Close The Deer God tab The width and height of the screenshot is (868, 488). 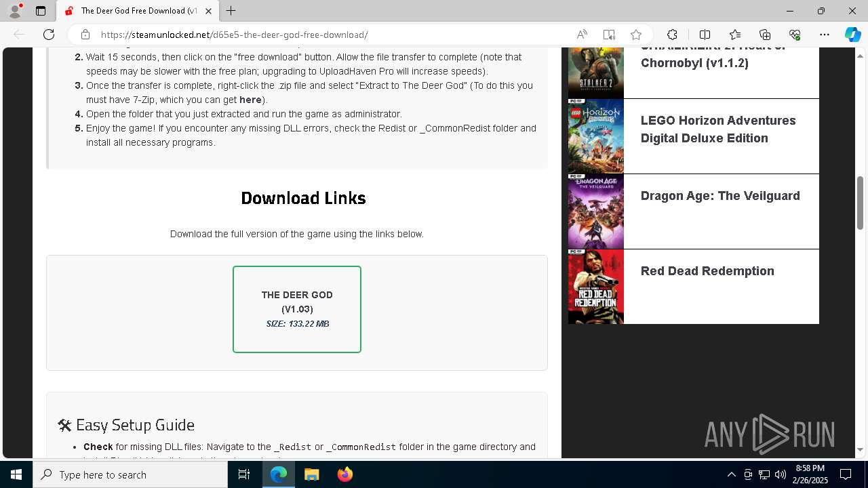[209, 11]
